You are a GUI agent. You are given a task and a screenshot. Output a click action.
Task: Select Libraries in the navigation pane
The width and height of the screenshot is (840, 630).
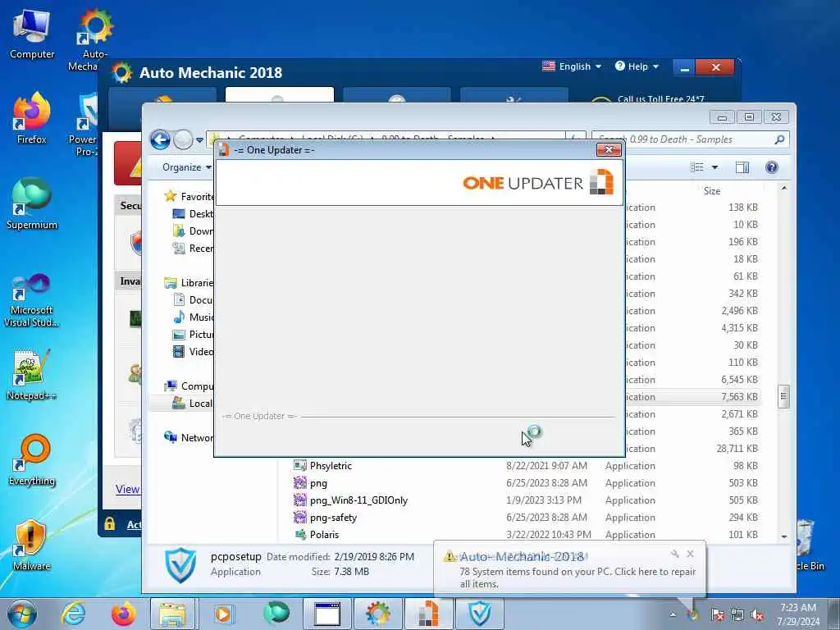(189, 283)
